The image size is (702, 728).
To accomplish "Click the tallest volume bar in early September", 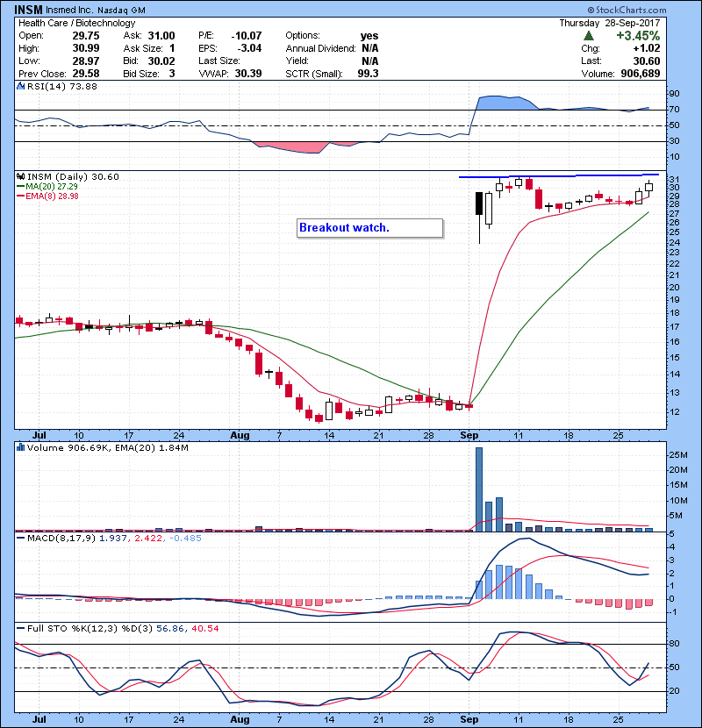I will [479, 489].
